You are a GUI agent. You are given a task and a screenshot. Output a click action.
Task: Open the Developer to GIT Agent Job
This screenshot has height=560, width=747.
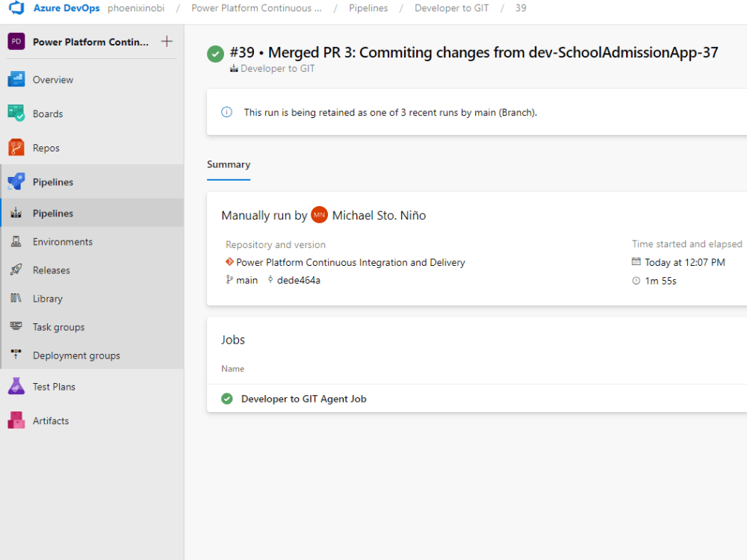[x=303, y=399]
